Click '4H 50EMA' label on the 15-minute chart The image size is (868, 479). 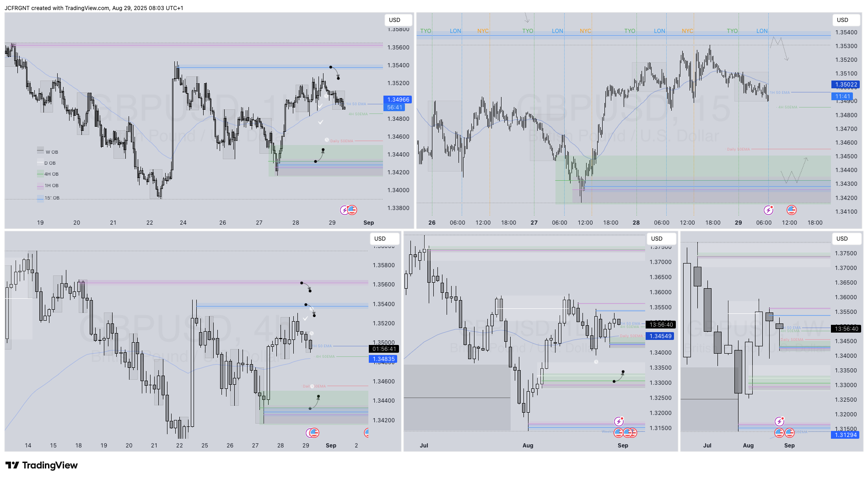[x=787, y=108]
